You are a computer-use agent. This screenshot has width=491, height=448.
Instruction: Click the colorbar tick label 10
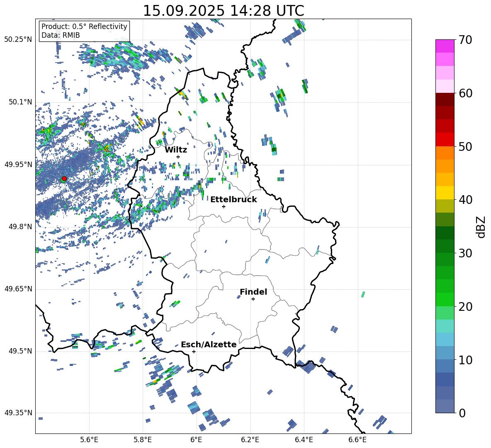(x=465, y=360)
